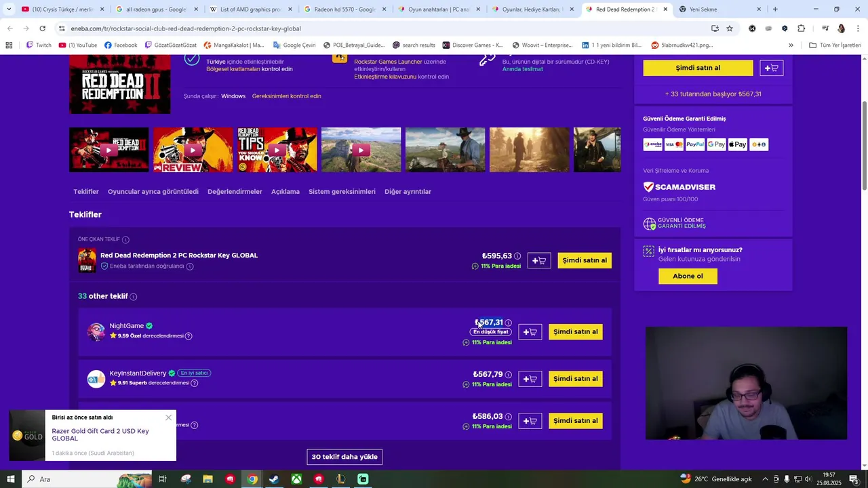The height and width of the screenshot is (488, 868).
Task: Jump to Diğer ayrıntılar section
Action: tap(408, 192)
